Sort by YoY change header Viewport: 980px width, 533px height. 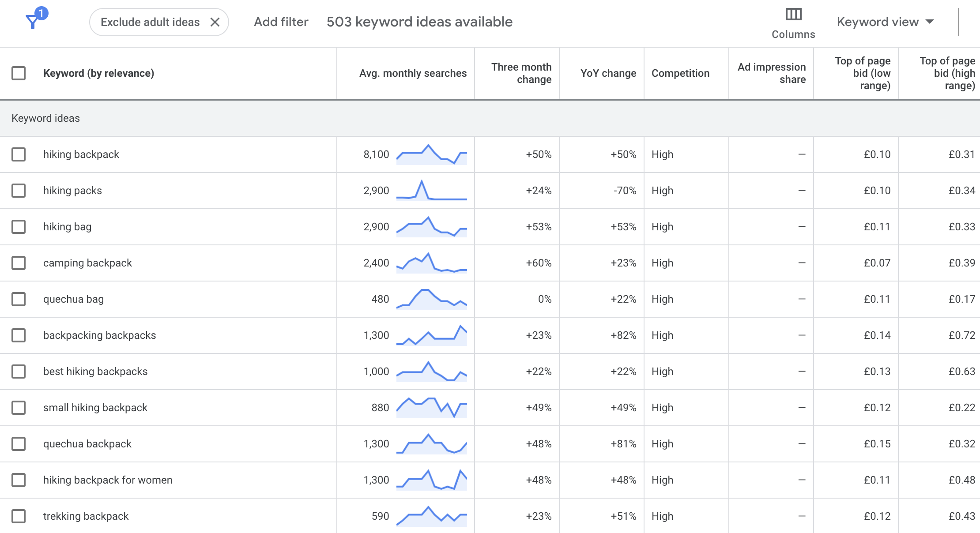point(608,73)
